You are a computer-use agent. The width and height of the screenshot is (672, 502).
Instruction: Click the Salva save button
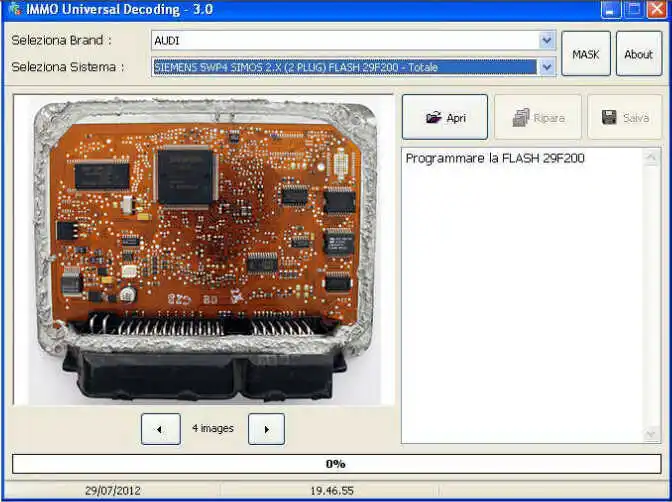coord(625,117)
